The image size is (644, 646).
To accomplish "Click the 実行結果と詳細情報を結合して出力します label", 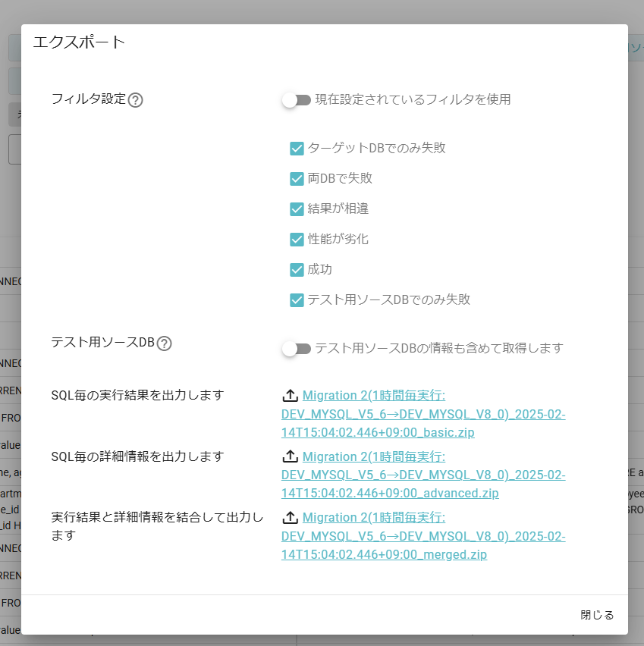I will 157,526.
